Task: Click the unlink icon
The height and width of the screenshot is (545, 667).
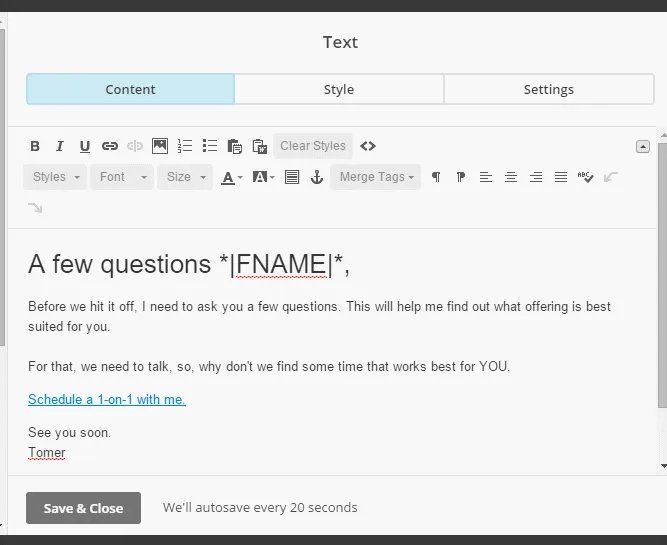Action: [135, 146]
